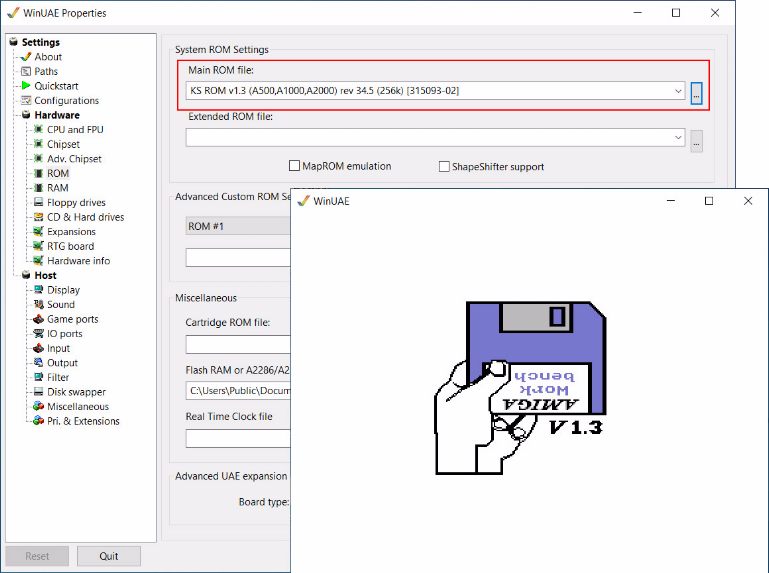Click the Configurations icon in tree

[x=26, y=101]
